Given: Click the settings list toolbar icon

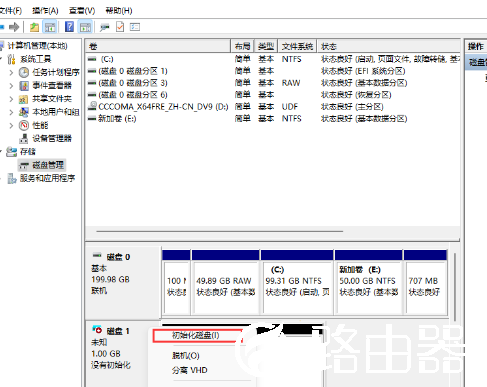Looking at the screenshot, I should click(x=135, y=27).
